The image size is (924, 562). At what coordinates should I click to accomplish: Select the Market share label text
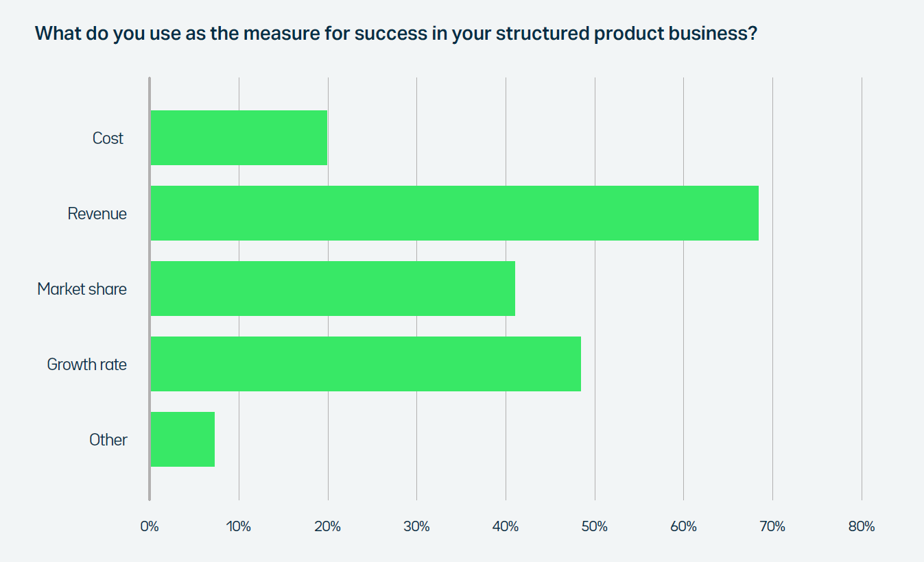[x=82, y=289]
